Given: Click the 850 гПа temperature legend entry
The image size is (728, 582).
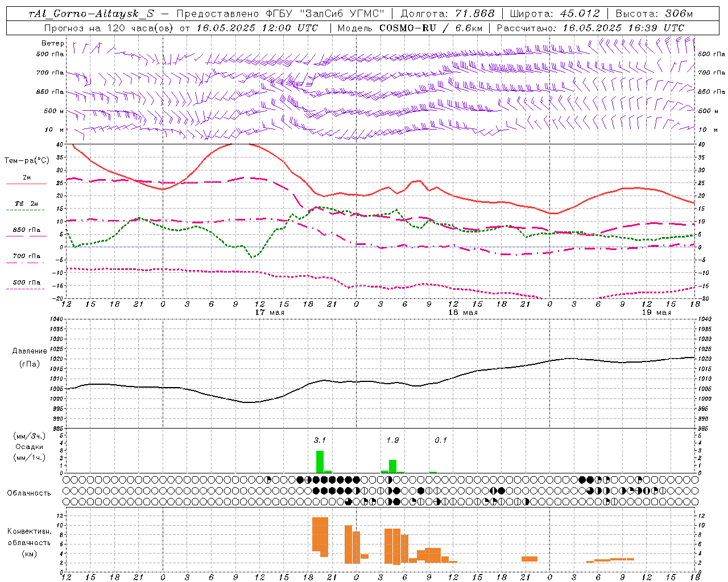Looking at the screenshot, I should pyautogui.click(x=27, y=230).
